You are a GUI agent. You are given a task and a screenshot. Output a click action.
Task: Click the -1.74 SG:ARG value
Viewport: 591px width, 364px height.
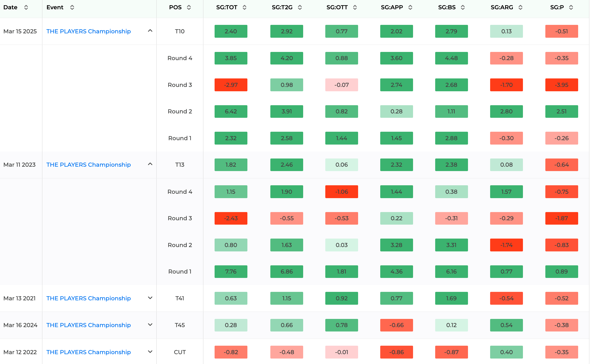[x=507, y=245]
